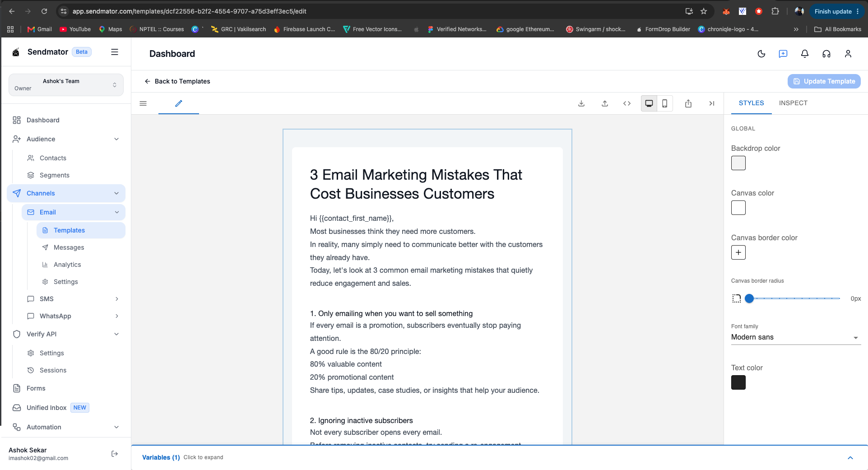Click the upload import icon
The height and width of the screenshot is (470, 868).
(605, 103)
